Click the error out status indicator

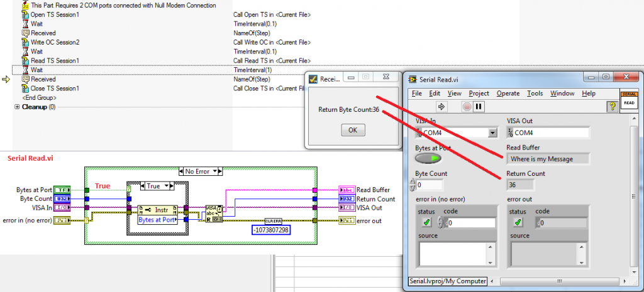point(518,222)
